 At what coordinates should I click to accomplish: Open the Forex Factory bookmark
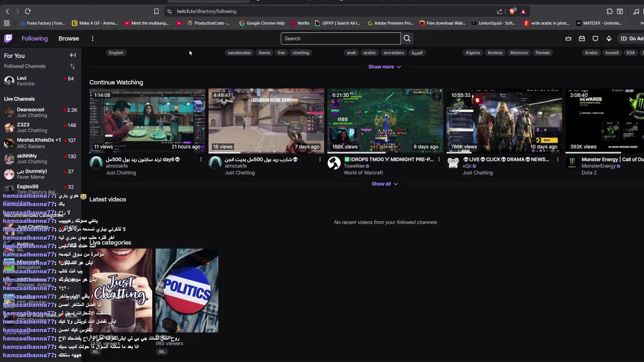[42, 23]
